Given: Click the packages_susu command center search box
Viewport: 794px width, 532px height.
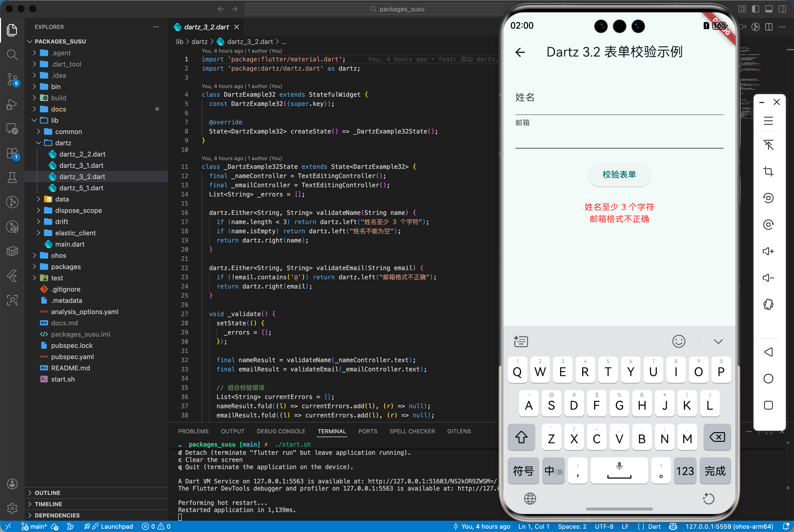Looking at the screenshot, I should tap(397, 9).
